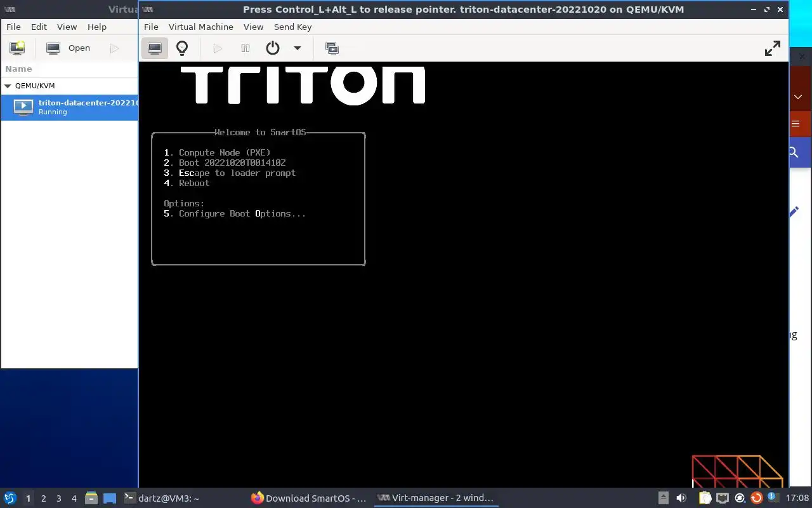
Task: Pause the virtual machine
Action: click(246, 48)
